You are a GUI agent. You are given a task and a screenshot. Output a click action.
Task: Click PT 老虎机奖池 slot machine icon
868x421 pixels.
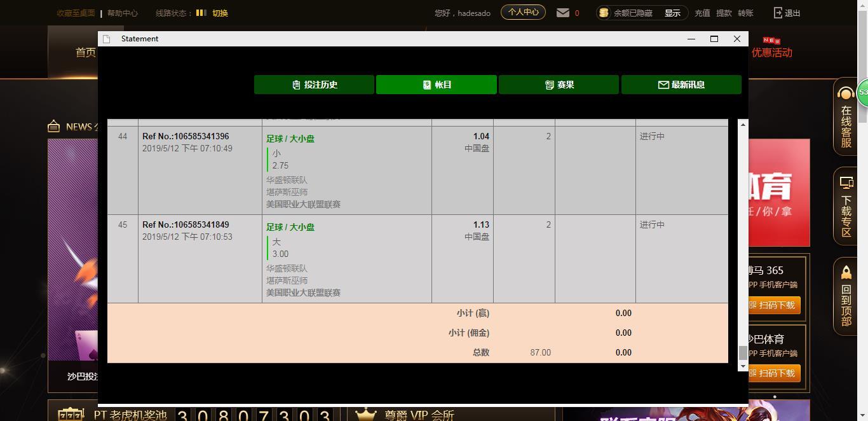tap(71, 416)
